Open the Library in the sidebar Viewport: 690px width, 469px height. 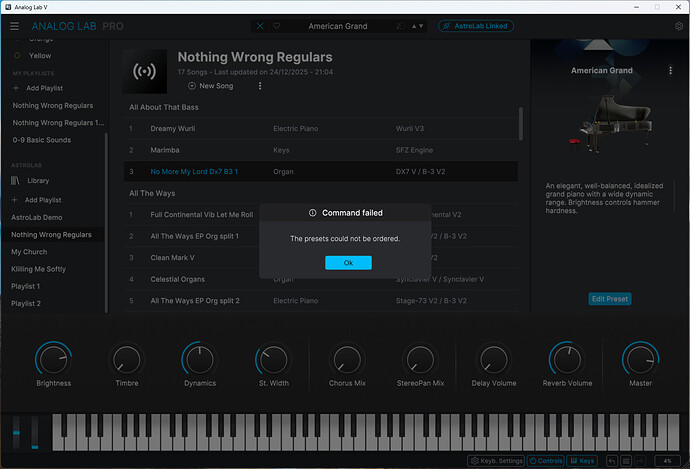(38, 180)
